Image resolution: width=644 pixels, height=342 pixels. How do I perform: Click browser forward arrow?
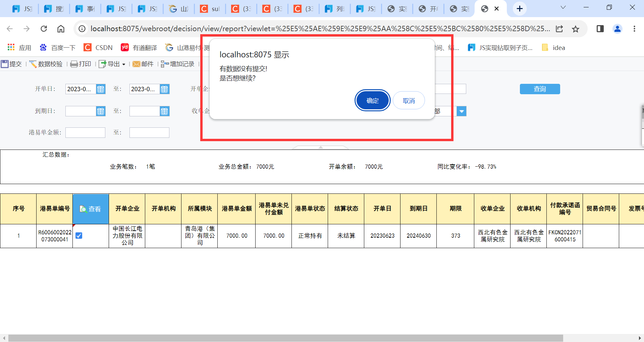[26, 29]
